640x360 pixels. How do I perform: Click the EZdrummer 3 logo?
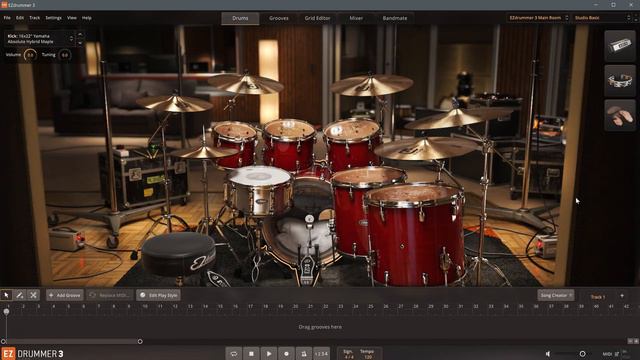pos(33,353)
